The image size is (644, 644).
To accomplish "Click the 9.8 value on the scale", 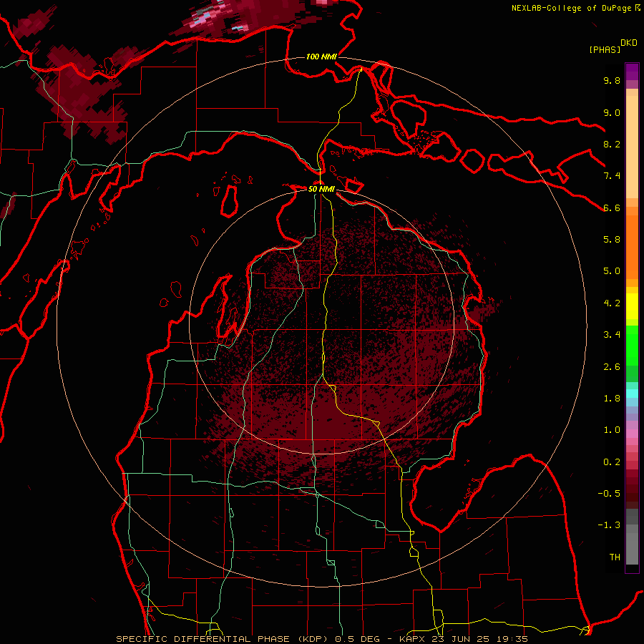I will (612, 80).
